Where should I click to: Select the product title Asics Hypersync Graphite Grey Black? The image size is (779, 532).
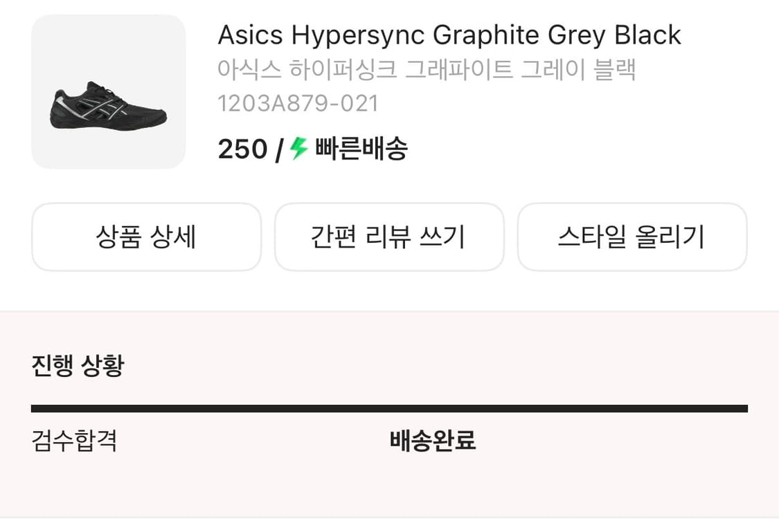(449, 35)
